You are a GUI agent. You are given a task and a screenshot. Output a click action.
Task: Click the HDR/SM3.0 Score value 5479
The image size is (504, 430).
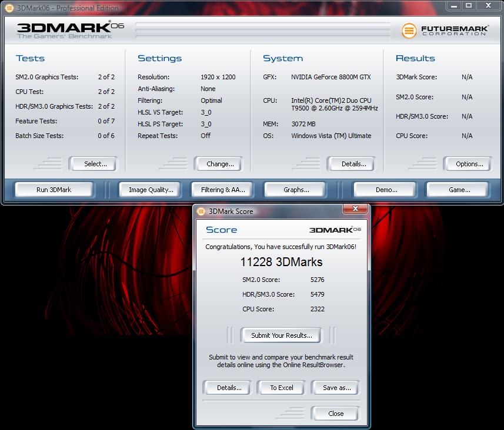pos(317,294)
